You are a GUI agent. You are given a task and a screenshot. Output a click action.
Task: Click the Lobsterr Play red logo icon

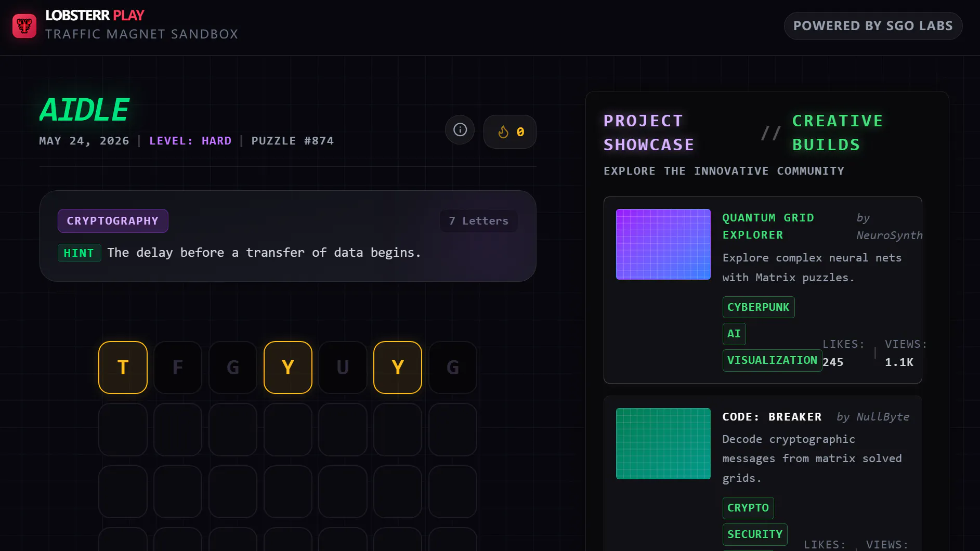tap(24, 26)
